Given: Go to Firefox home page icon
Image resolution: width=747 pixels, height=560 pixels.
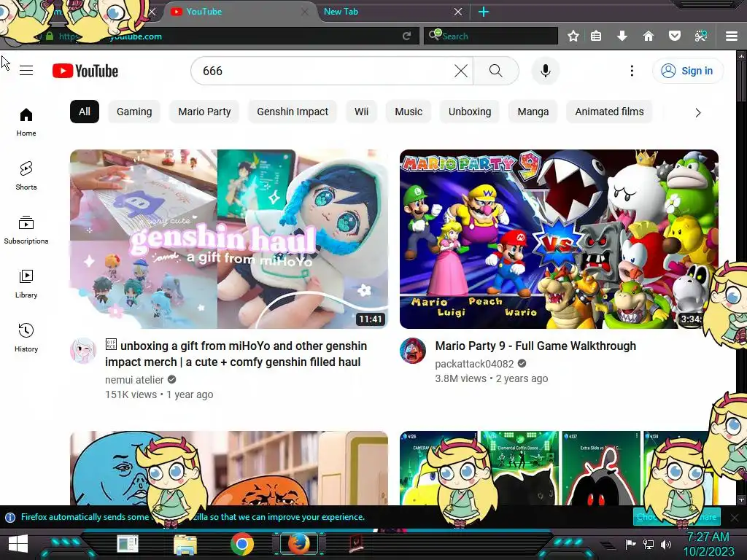Looking at the screenshot, I should point(648,36).
